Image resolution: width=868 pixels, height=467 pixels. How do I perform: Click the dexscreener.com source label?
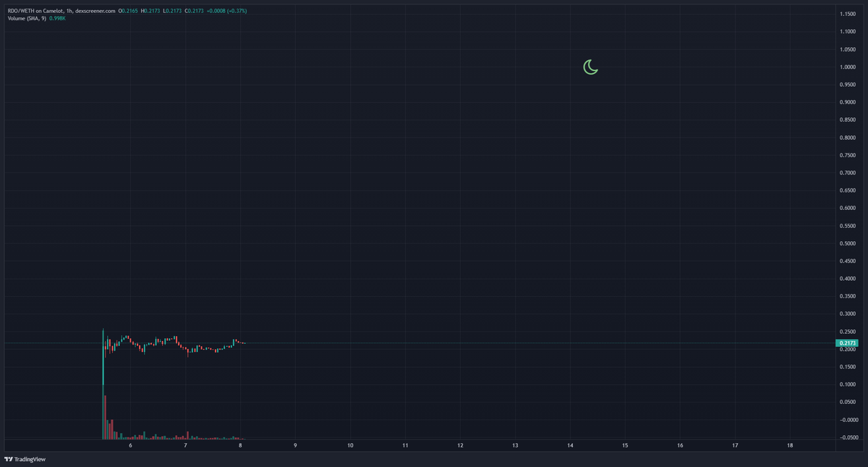click(x=96, y=11)
